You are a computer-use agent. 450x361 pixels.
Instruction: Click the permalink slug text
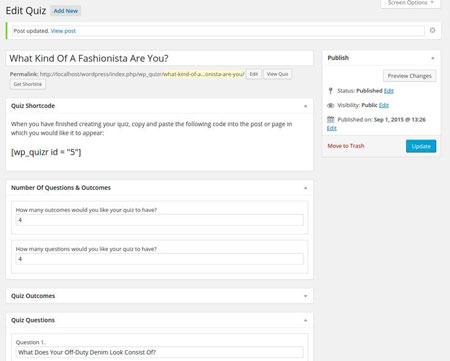tap(204, 74)
